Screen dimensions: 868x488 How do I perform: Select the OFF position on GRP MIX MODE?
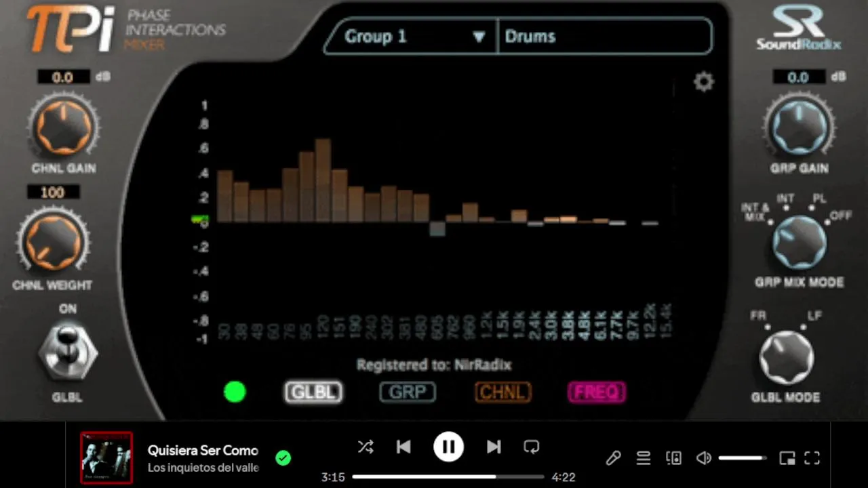tap(841, 216)
